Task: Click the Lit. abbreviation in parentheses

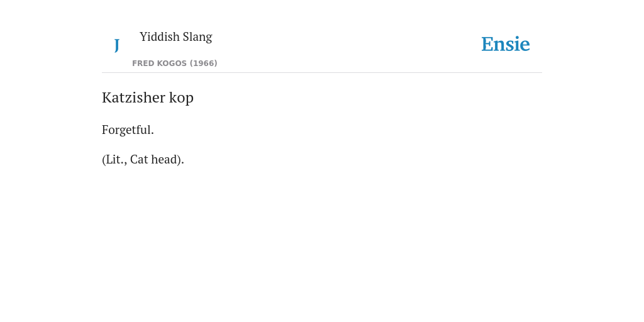Action: [x=115, y=159]
